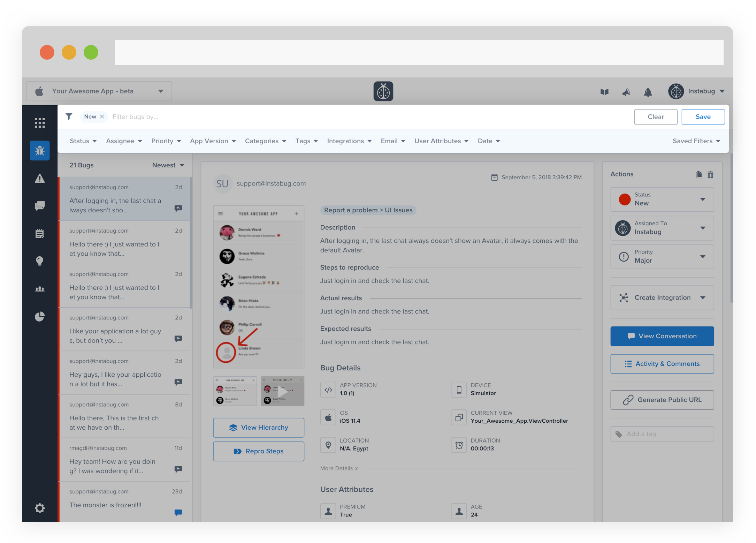
Task: Expand More Details section
Action: click(x=339, y=468)
